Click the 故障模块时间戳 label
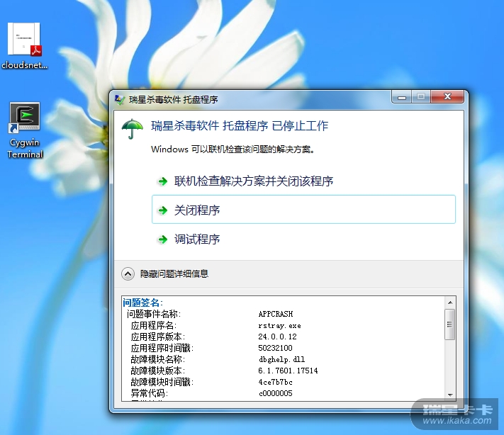 point(162,382)
